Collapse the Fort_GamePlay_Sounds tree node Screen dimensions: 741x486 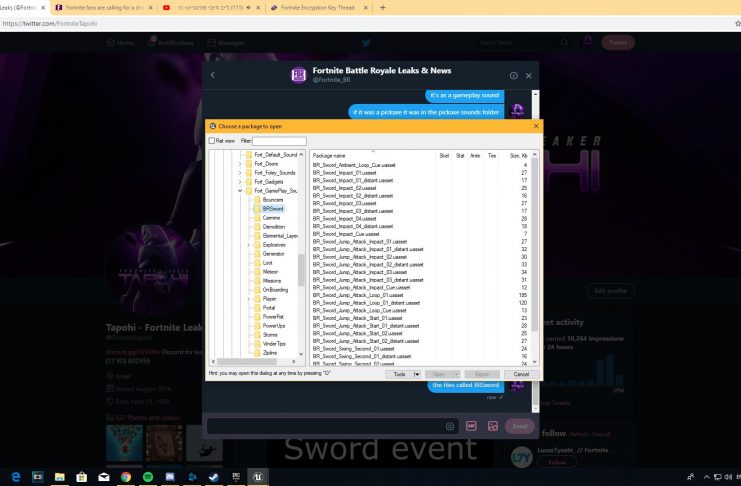tap(240, 191)
